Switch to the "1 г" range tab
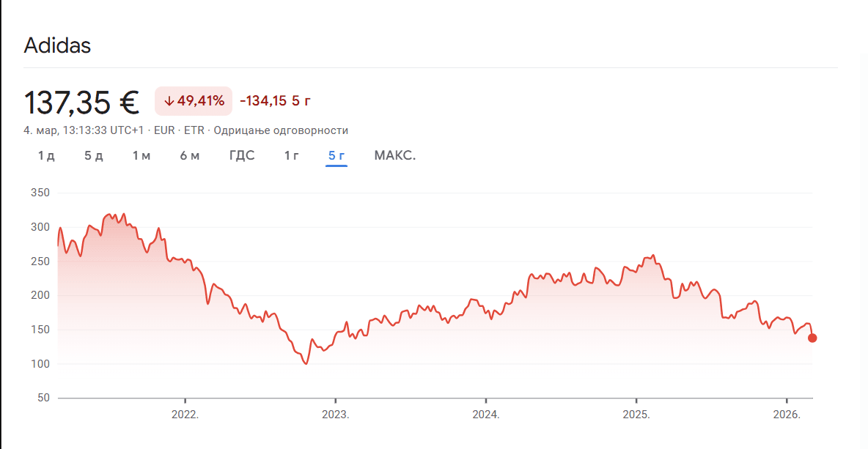868x449 pixels. point(292,155)
